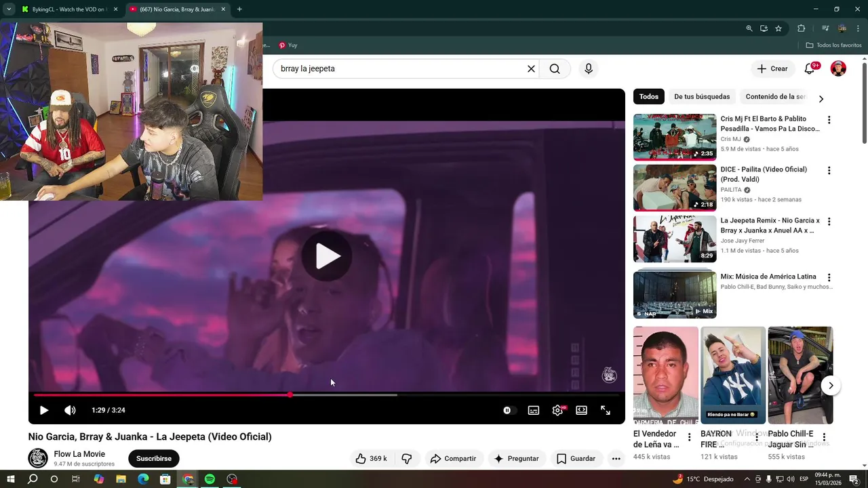The width and height of the screenshot is (868, 488).
Task: Select the 'De tus búsquedas' filter chip
Action: point(702,97)
